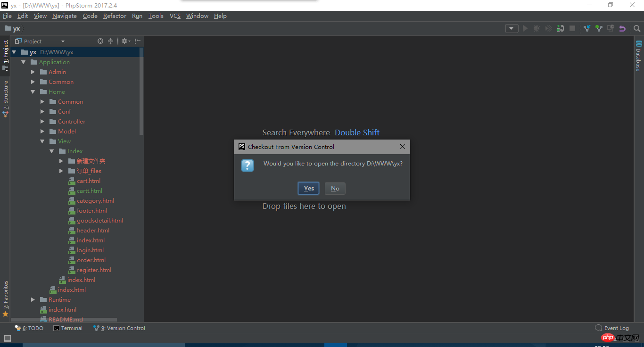Click the VCS Update Project icon
Screen dimensions: 644x347
[x=587, y=28]
